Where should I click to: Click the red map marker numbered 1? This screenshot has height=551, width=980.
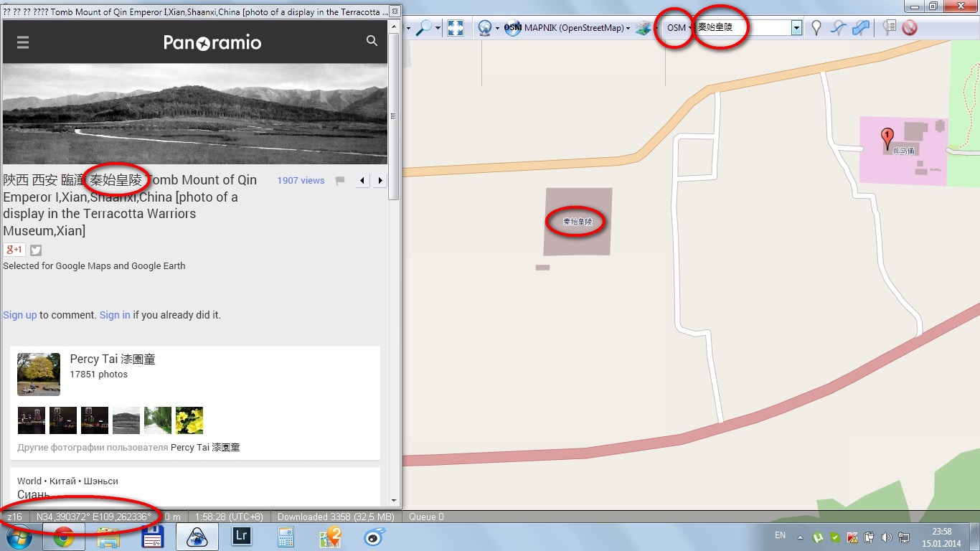887,136
